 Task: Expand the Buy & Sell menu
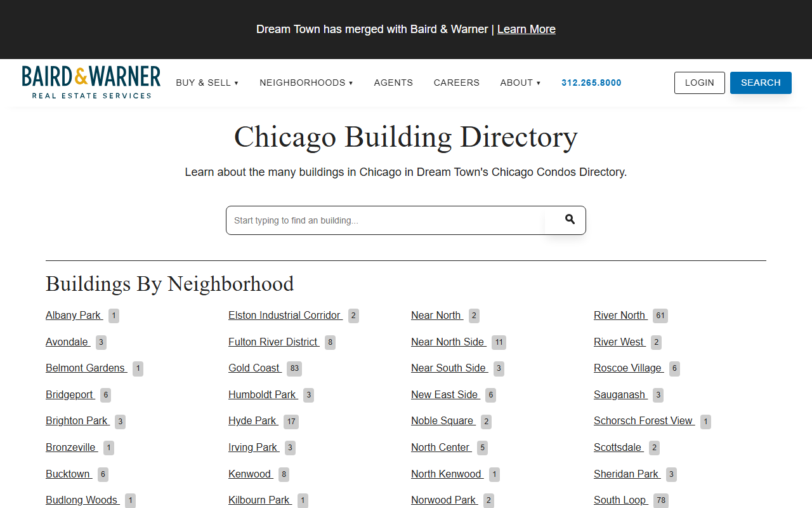tap(207, 83)
